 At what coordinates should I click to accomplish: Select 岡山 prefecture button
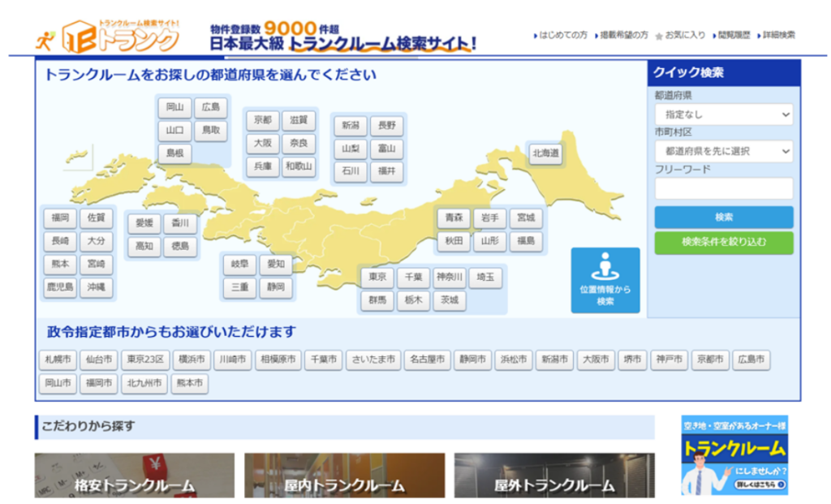(x=174, y=107)
